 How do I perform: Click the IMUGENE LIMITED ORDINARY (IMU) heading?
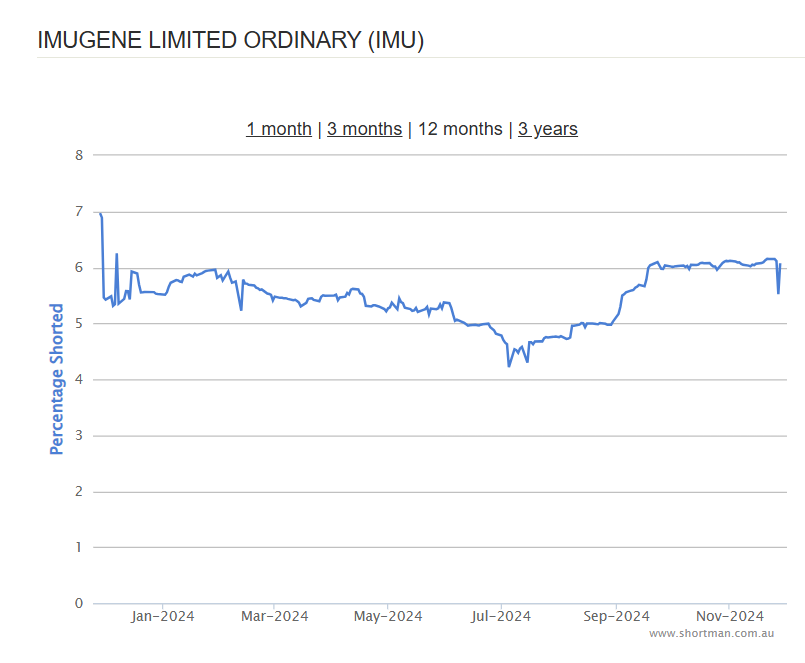(x=231, y=40)
